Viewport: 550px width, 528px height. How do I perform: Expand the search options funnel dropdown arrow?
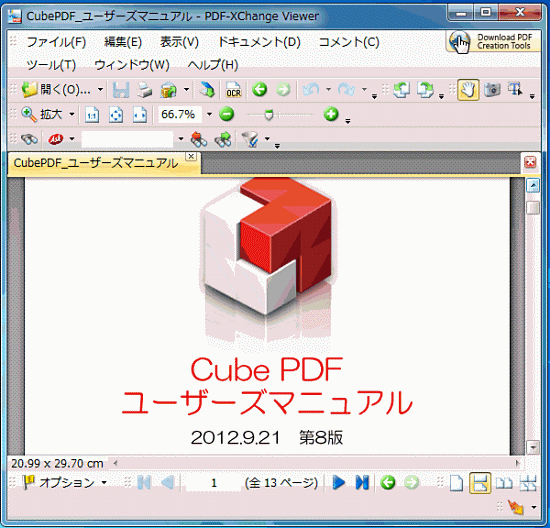click(x=267, y=139)
